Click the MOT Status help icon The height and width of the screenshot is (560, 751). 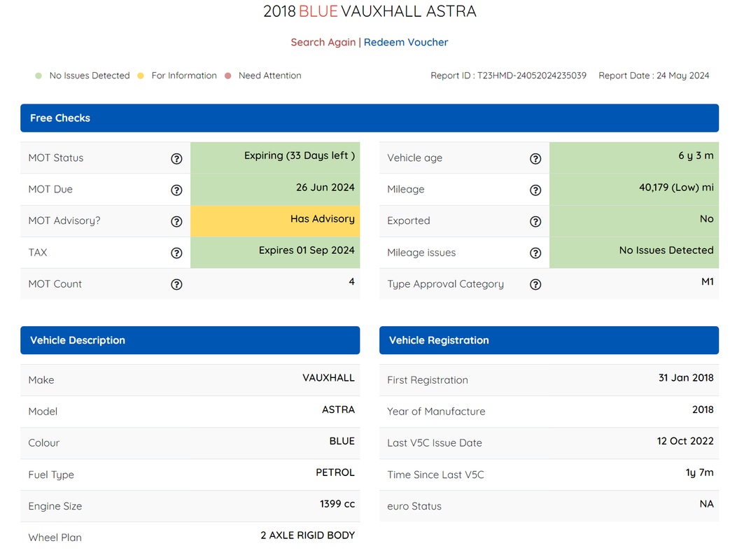click(177, 159)
